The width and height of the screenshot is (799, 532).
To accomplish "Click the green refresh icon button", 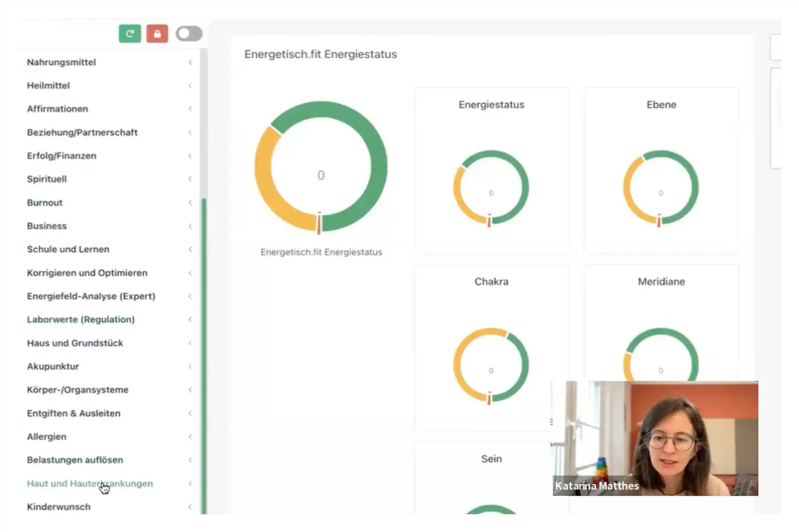I will 130,34.
